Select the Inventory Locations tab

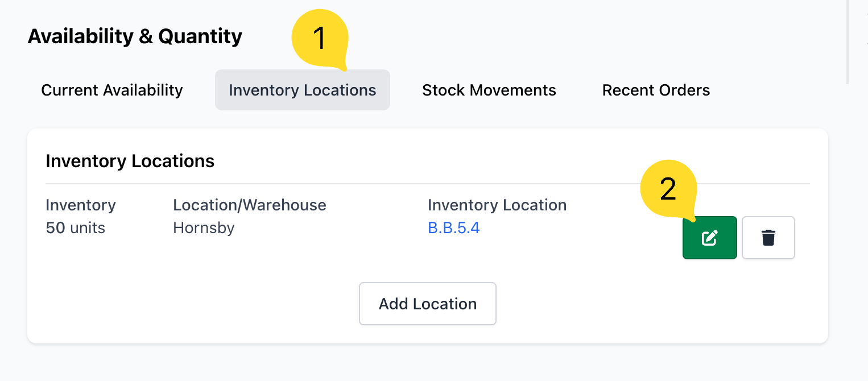pyautogui.click(x=302, y=90)
